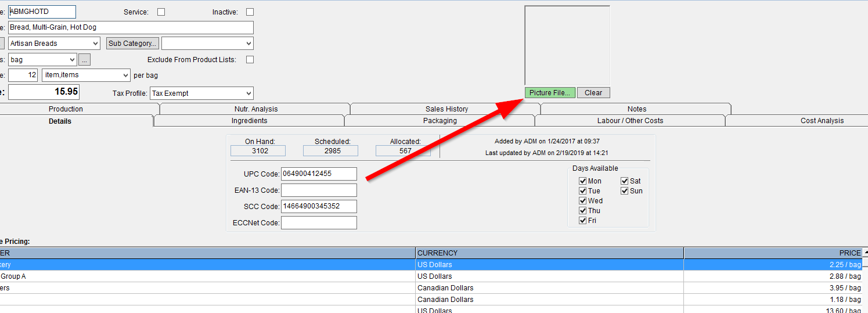Switch to the Notes tab

(x=636, y=109)
